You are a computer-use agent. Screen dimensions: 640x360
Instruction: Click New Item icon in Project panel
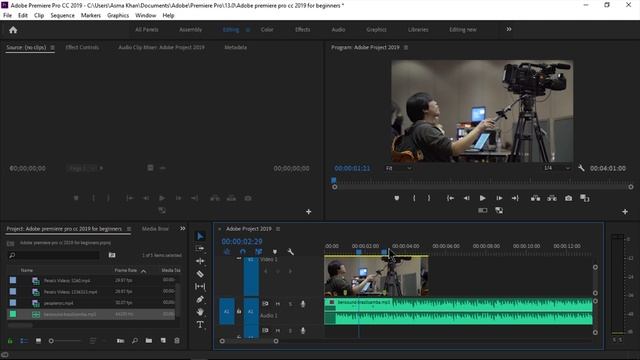pos(163,340)
